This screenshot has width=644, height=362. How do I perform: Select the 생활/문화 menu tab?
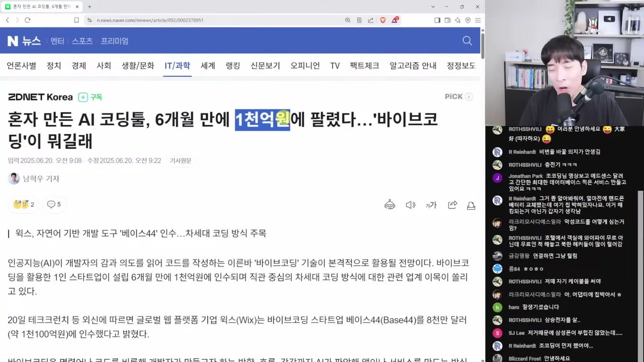(x=138, y=66)
